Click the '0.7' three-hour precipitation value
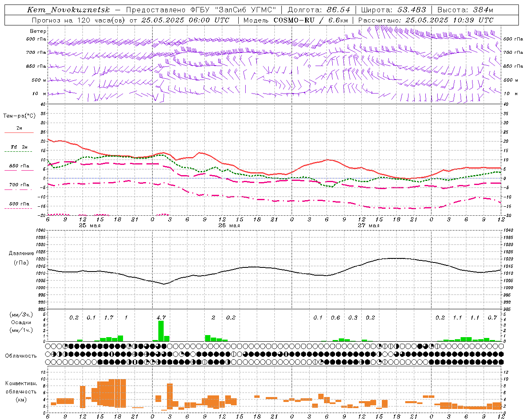Viewport: 525px width, 420px height. pos(493,317)
